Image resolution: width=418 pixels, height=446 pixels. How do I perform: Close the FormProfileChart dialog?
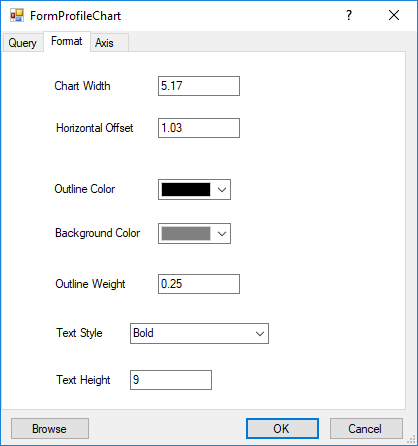click(x=394, y=15)
